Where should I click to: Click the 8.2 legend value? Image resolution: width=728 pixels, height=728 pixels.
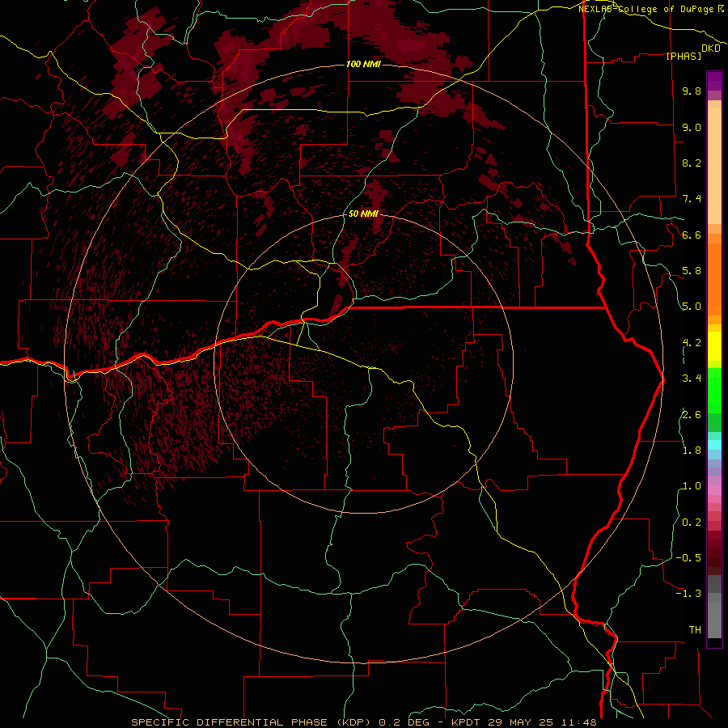tap(692, 163)
